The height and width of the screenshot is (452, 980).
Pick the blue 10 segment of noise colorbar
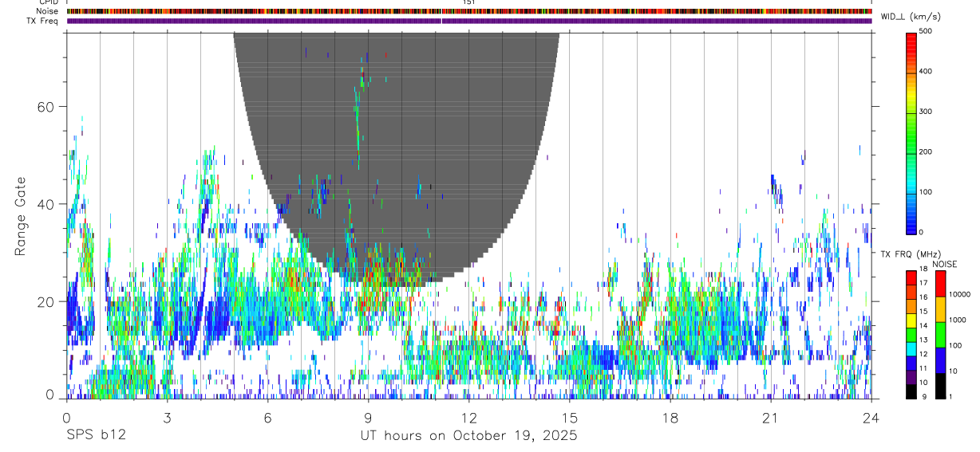pos(940,360)
